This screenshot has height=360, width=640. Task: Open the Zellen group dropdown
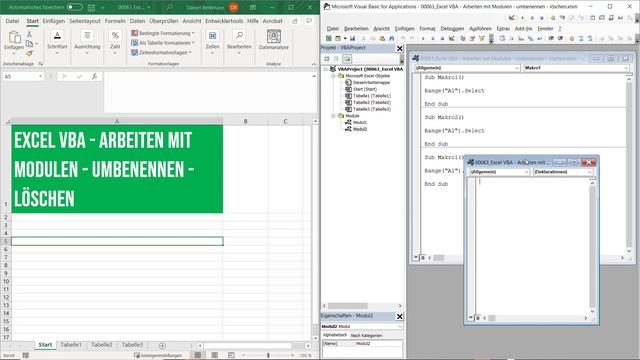(212, 43)
